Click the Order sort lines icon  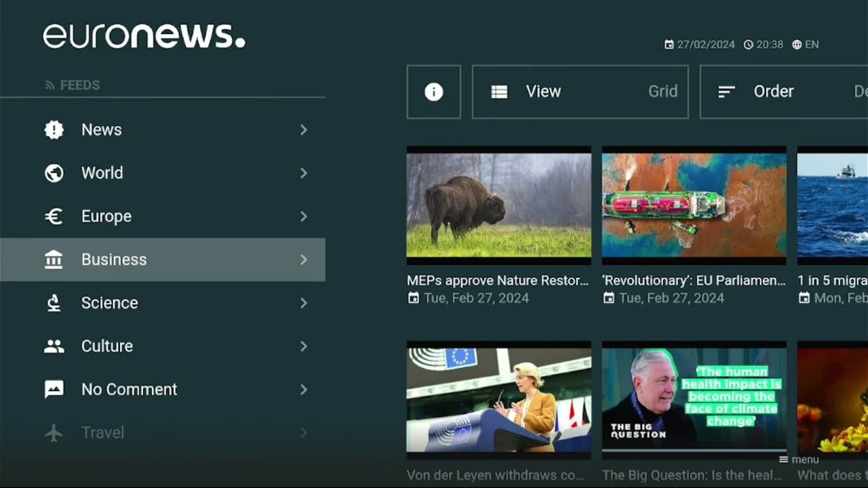pos(726,91)
